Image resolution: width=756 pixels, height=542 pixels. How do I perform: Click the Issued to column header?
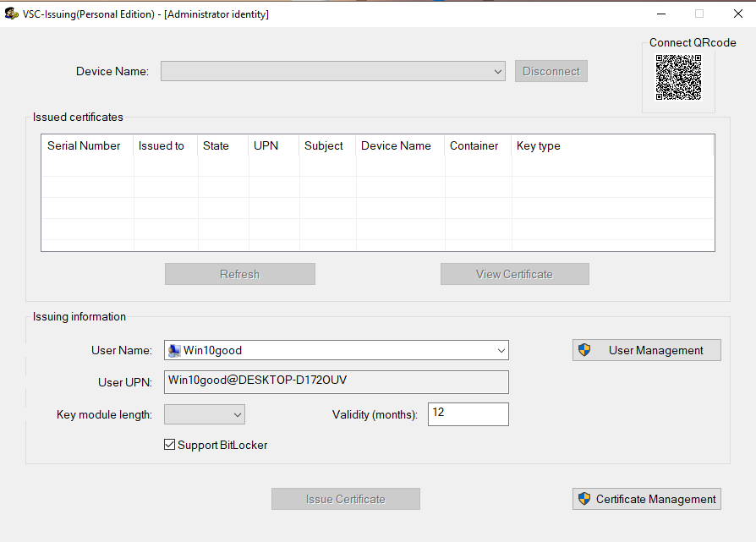[x=162, y=145]
